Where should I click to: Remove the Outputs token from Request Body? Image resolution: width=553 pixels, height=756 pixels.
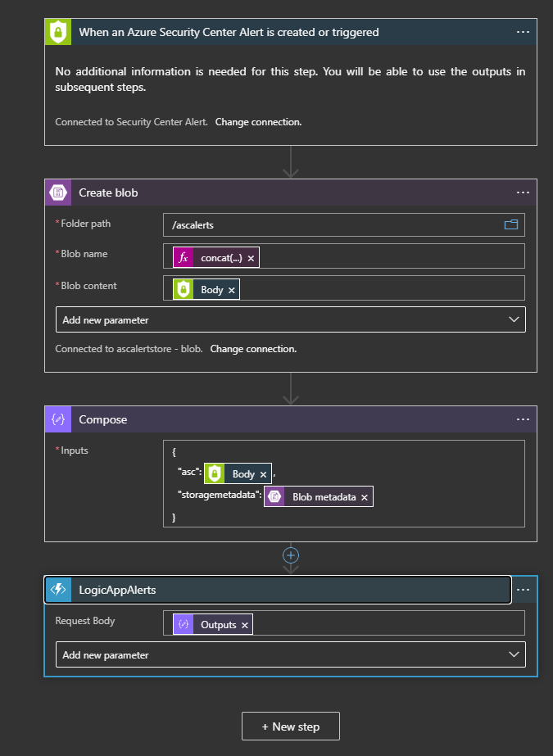pos(244,625)
